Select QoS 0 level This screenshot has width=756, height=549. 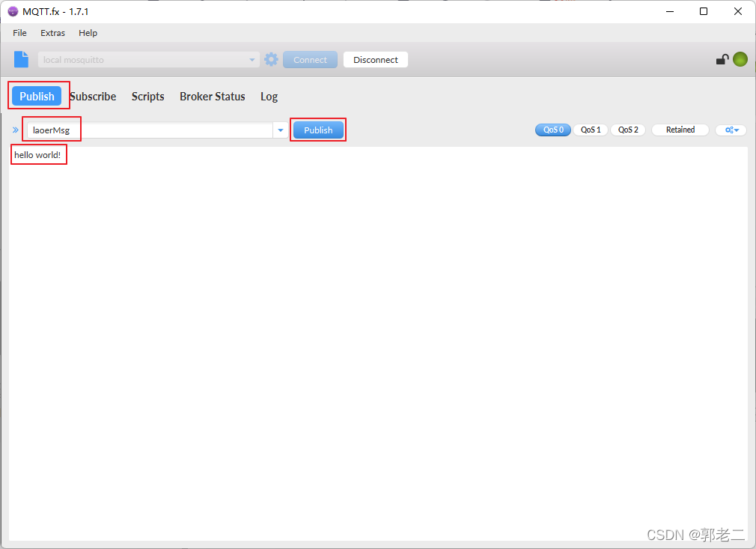[x=553, y=130]
